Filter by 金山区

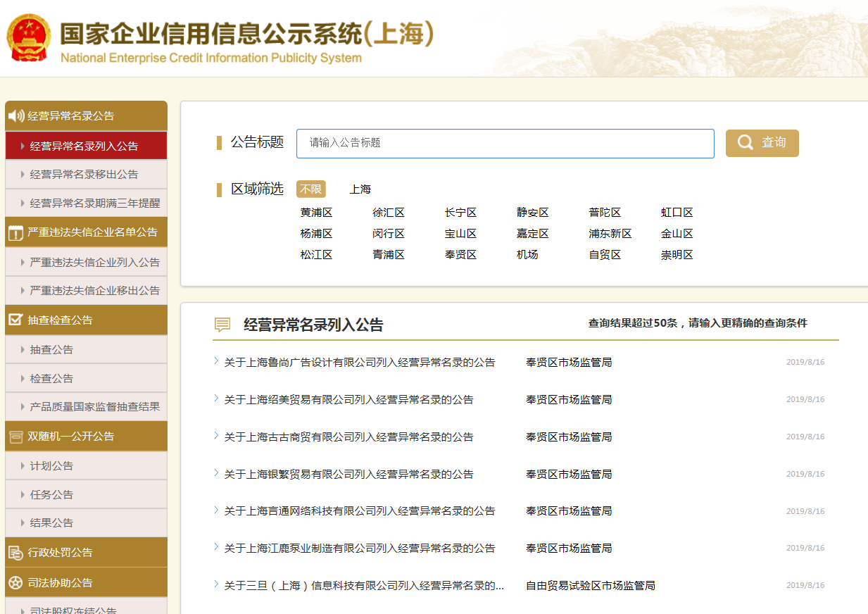click(x=677, y=234)
